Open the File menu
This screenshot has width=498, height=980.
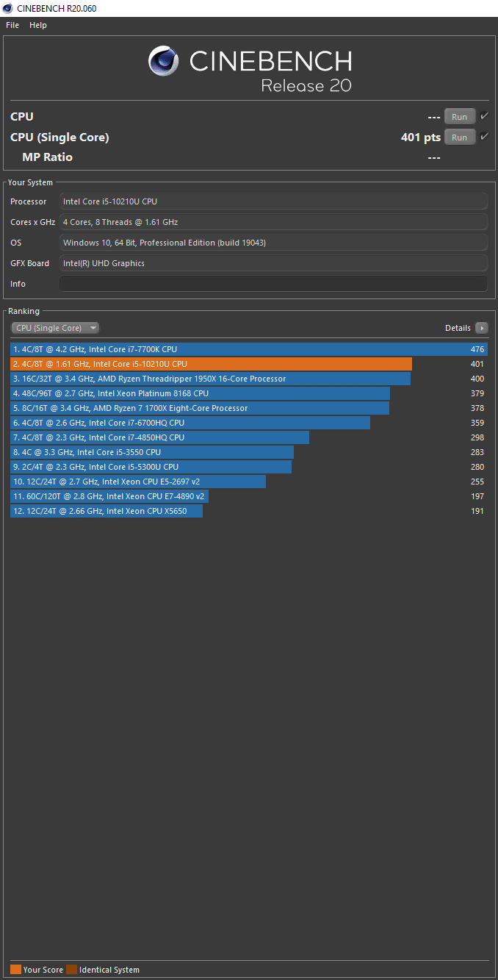coord(12,25)
